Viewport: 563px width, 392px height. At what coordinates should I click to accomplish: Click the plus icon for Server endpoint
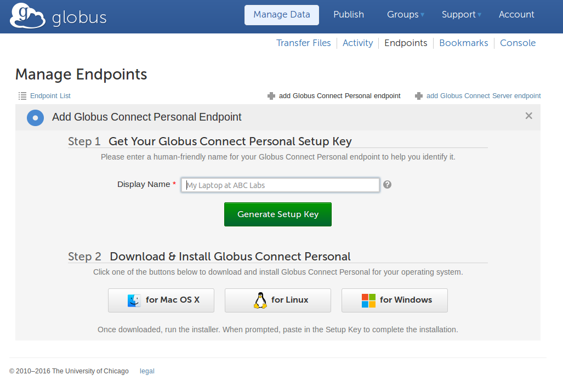[x=419, y=96]
